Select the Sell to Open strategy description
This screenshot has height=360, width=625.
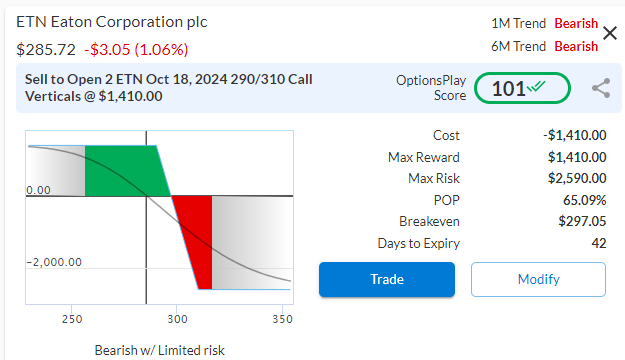pyautogui.click(x=169, y=88)
